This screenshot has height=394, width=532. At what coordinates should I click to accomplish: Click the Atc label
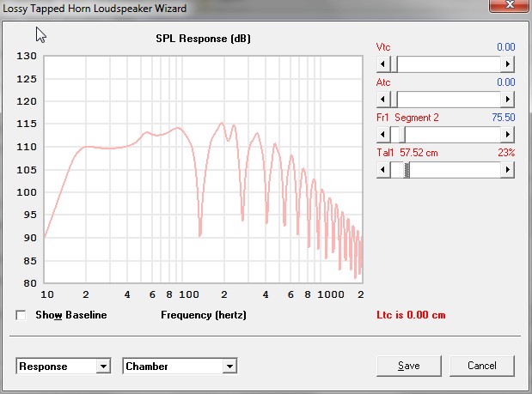click(x=383, y=82)
